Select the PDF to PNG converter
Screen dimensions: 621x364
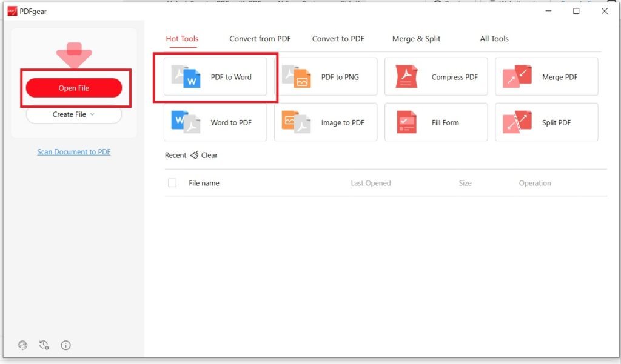[x=326, y=76]
